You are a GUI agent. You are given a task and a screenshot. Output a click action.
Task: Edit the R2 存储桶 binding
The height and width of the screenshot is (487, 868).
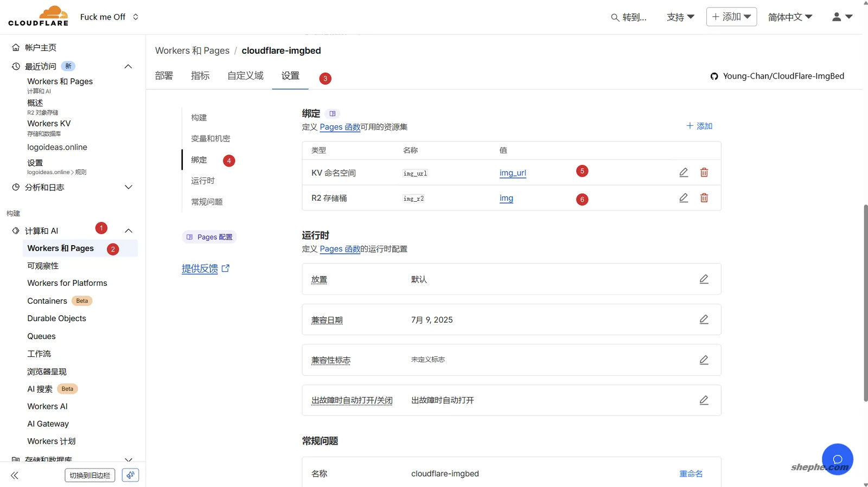[684, 198]
